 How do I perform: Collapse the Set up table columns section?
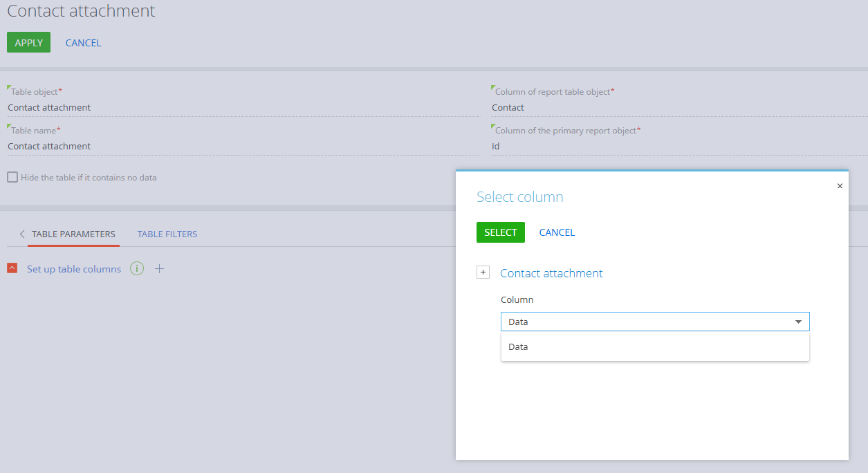(x=11, y=268)
